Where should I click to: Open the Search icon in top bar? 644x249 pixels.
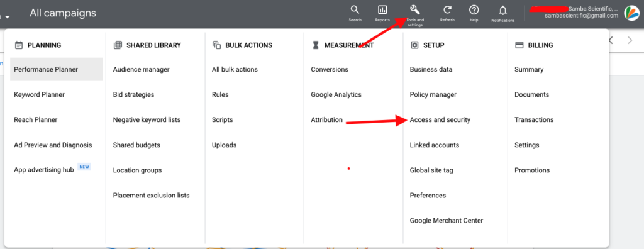(x=355, y=10)
